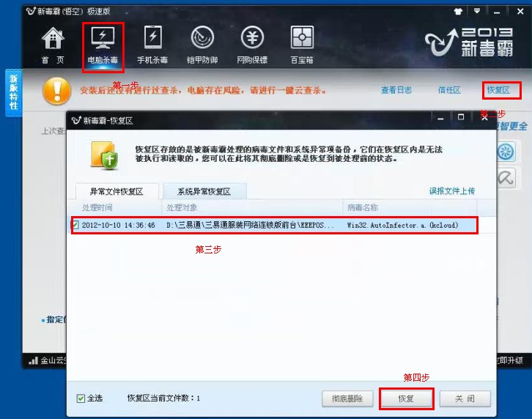Maximize the 恢复区 dialog

[x=461, y=117]
